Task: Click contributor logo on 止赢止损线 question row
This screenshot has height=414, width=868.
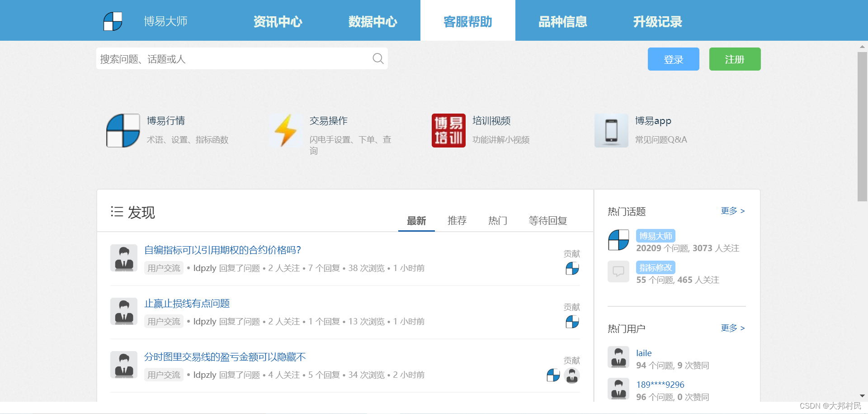Action: tap(572, 322)
